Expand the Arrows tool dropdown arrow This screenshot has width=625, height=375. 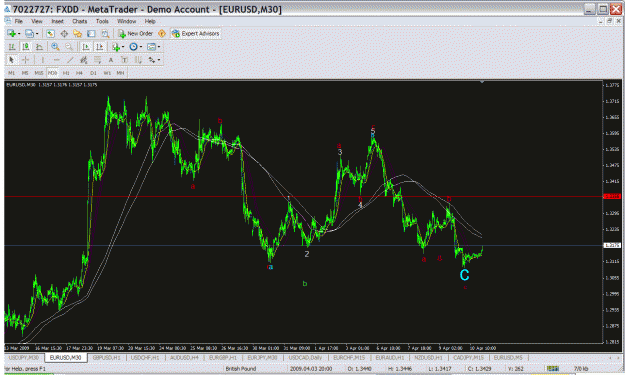159,60
